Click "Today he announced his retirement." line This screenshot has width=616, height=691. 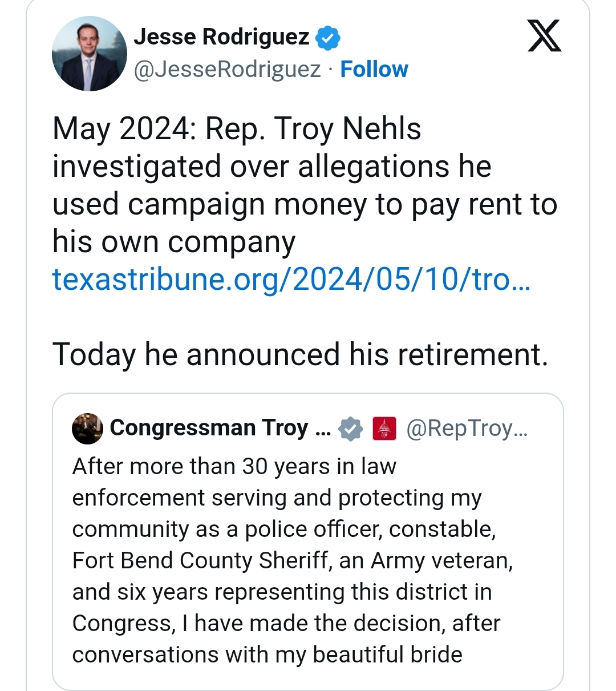[x=300, y=354]
